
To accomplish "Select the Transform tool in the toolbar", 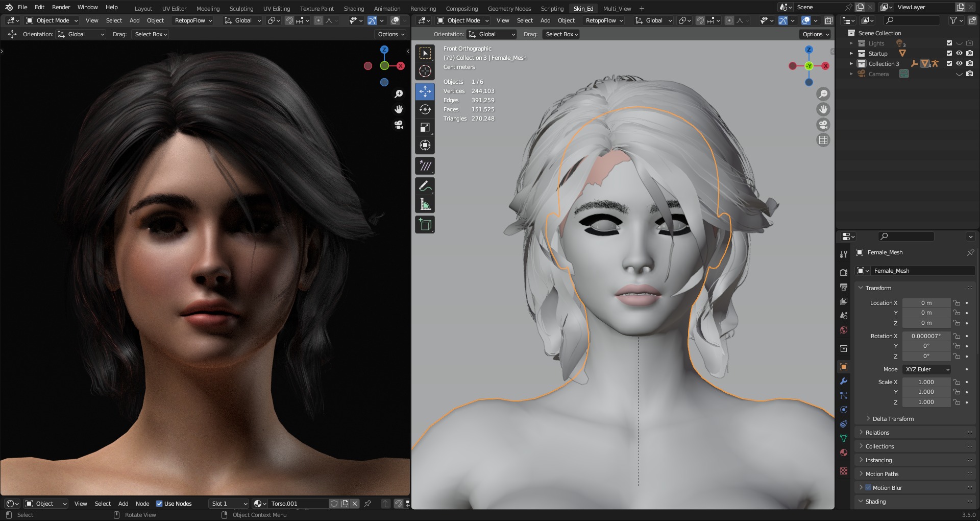I will pyautogui.click(x=425, y=145).
